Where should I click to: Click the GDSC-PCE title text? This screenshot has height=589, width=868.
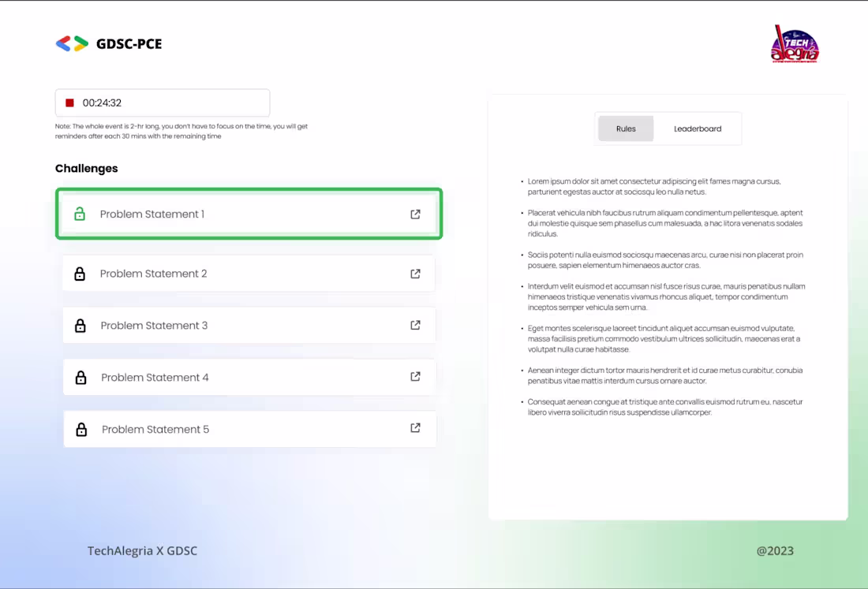[129, 44]
